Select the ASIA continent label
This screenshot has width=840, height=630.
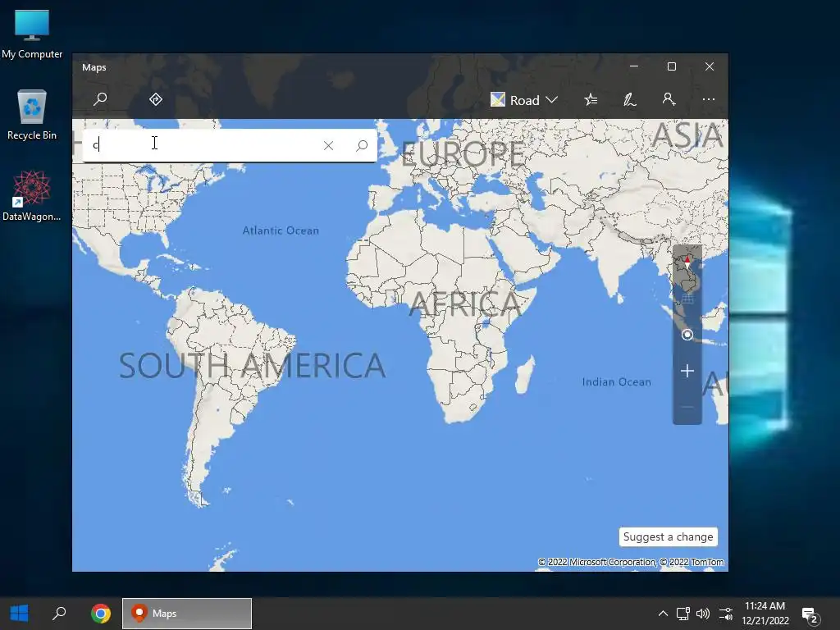(x=688, y=135)
